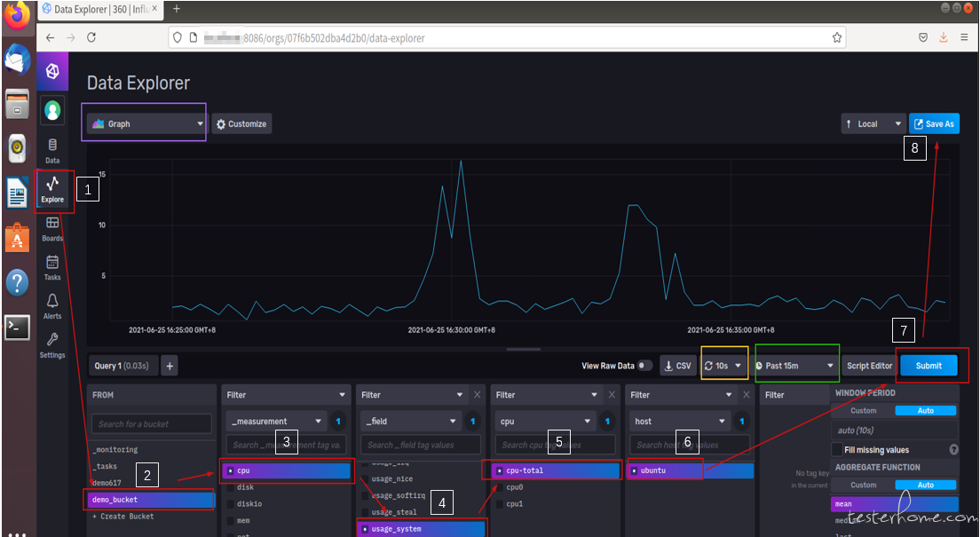Select the Data Explorer browser tab

[101, 10]
